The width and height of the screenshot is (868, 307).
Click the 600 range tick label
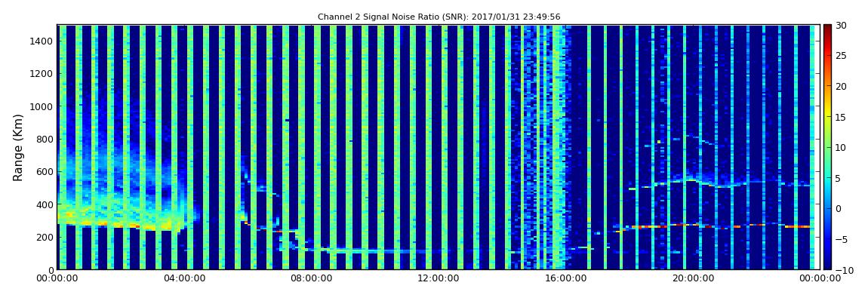click(x=45, y=171)
